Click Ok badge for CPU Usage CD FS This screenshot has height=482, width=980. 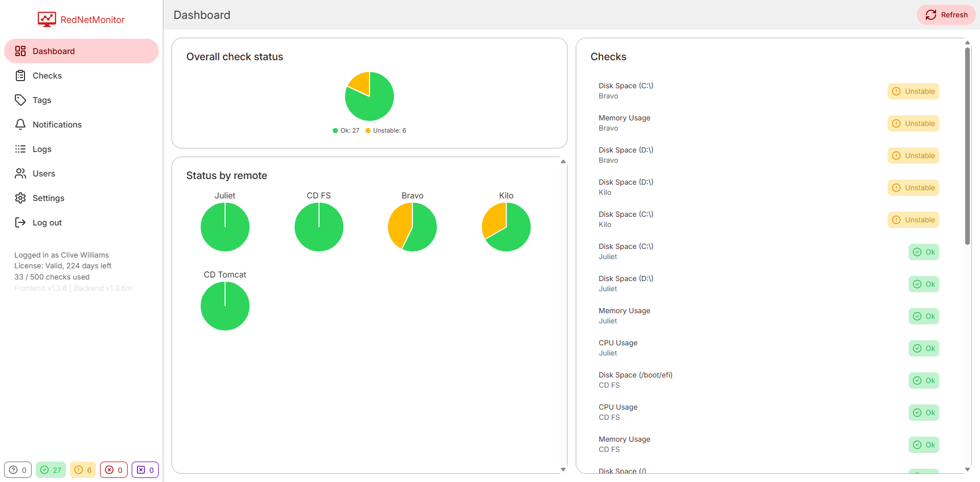[x=924, y=413]
